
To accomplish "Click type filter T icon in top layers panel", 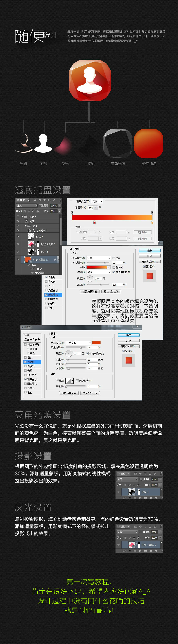I will pyautogui.click(x=44, y=200).
